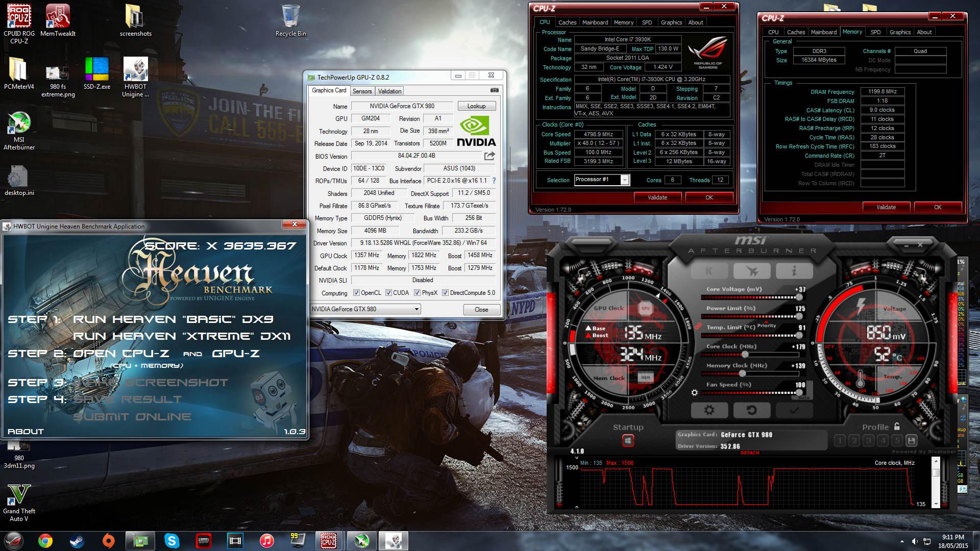Open the CPUID ROG CPU-Z desktop icon
The height and width of the screenshot is (551, 980).
click(x=19, y=24)
